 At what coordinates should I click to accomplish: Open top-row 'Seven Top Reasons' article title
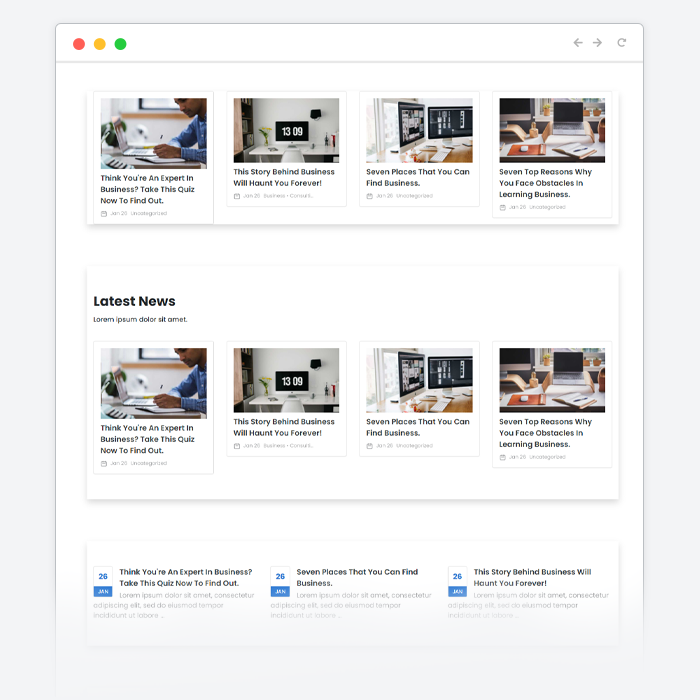[548, 183]
